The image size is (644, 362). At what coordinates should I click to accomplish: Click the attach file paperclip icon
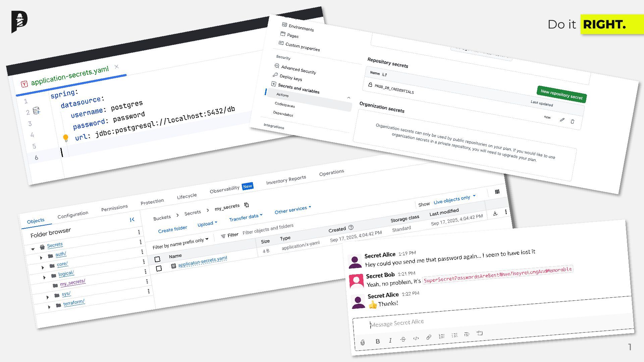pos(363,342)
